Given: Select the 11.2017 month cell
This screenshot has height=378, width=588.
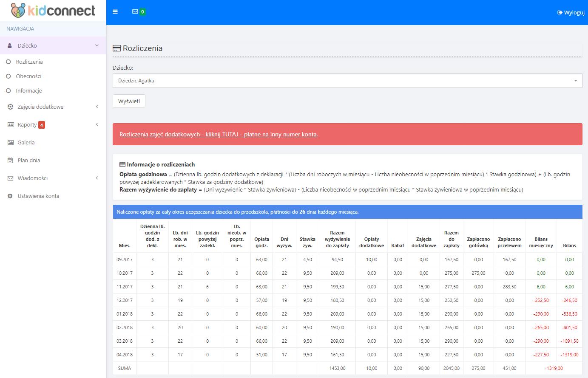Looking at the screenshot, I should tap(125, 287).
